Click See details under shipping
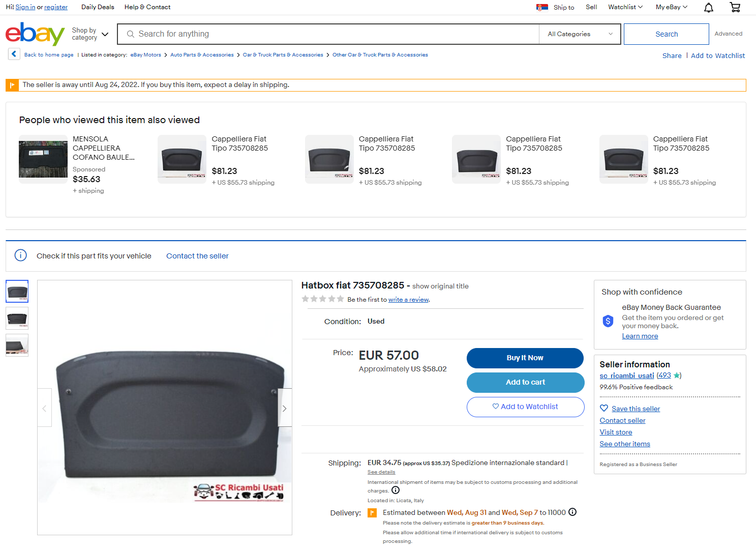This screenshot has height=549, width=756. coord(381,472)
